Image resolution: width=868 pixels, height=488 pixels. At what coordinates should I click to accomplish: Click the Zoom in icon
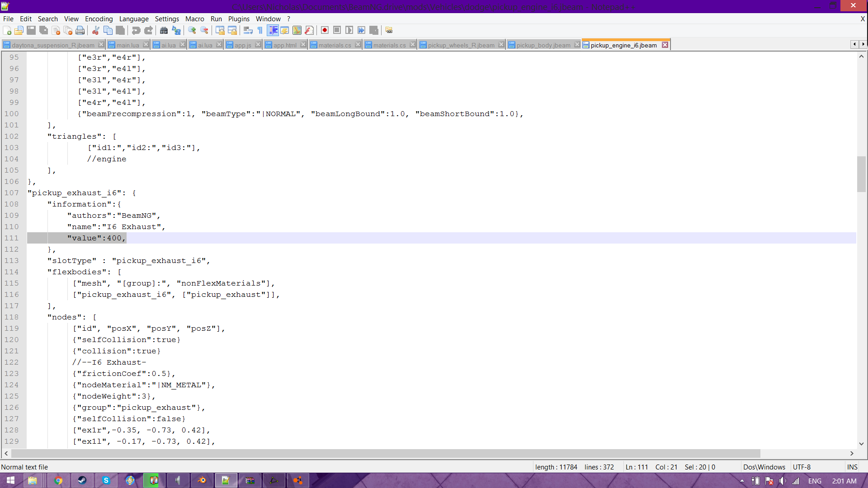[x=192, y=30]
